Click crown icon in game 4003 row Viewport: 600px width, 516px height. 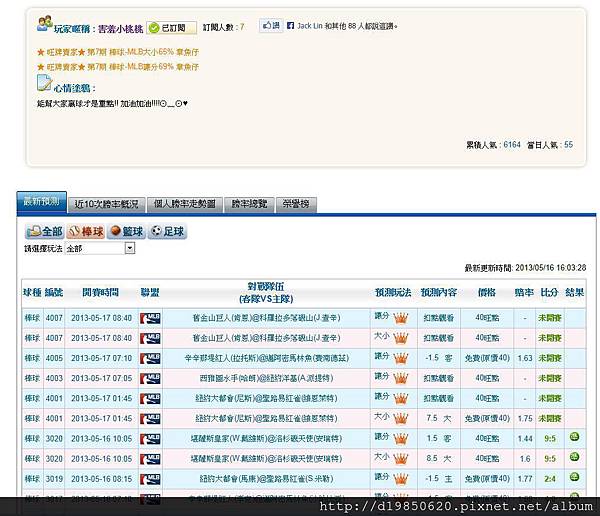point(401,379)
